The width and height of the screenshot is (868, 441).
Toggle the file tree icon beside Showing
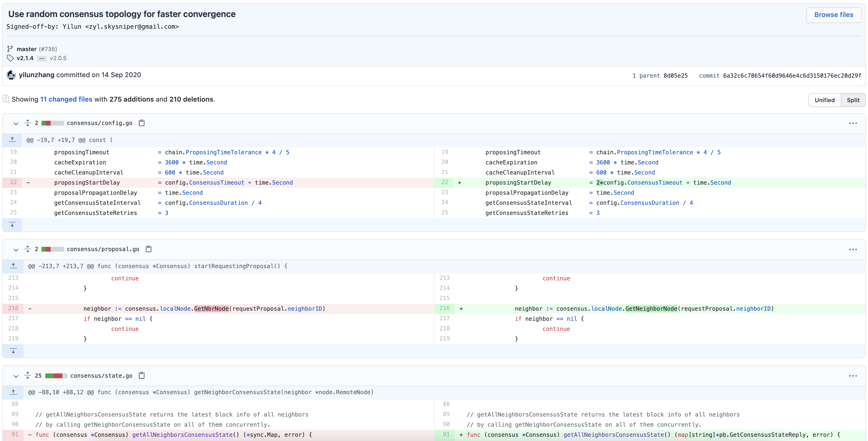click(x=6, y=99)
